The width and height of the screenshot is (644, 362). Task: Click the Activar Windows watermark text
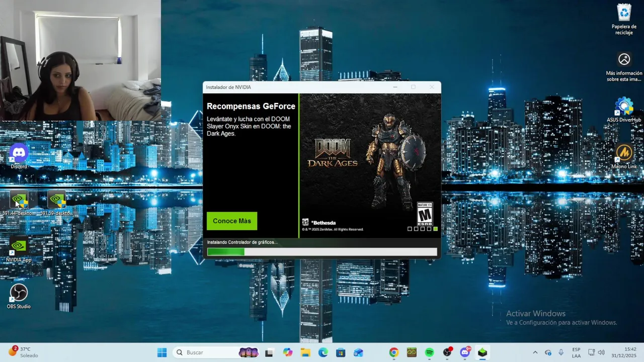pos(536,314)
